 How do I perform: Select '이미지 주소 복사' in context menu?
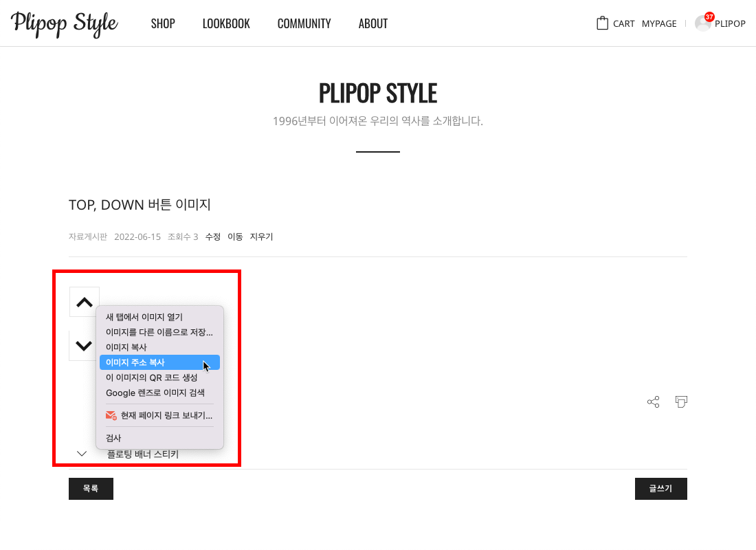point(135,362)
